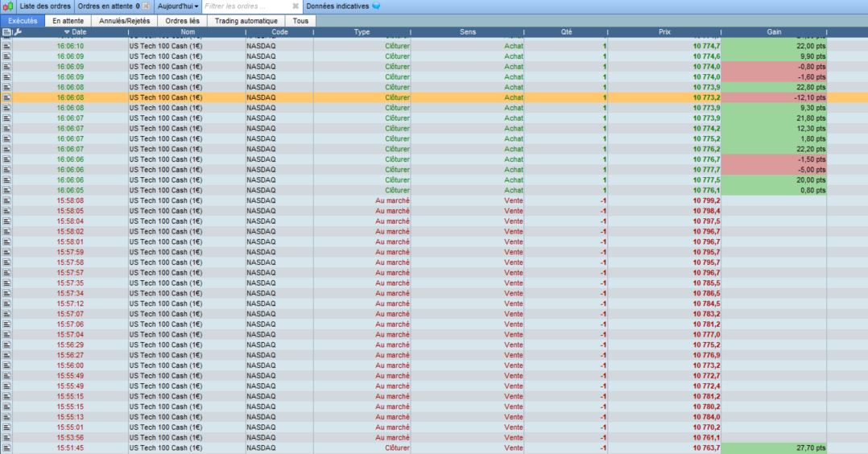Open the Trading automatique tab
This screenshot has width=868, height=454.
tap(246, 21)
